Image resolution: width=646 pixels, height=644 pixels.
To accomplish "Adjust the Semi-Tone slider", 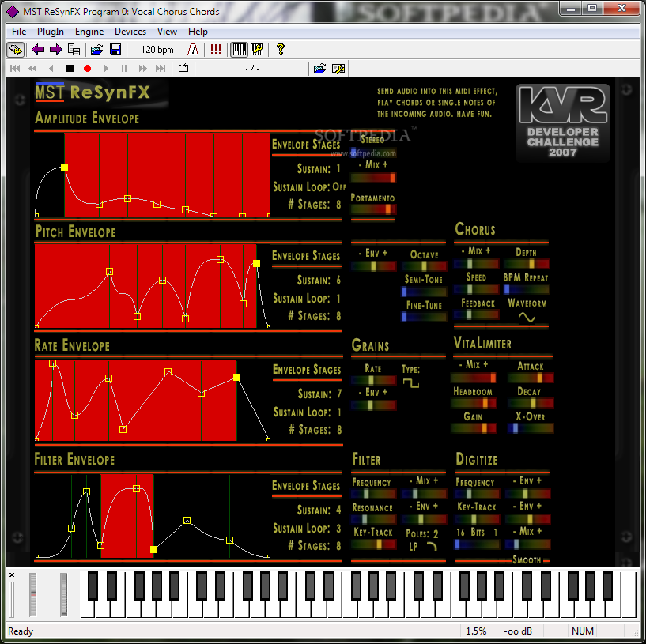I will (x=424, y=292).
